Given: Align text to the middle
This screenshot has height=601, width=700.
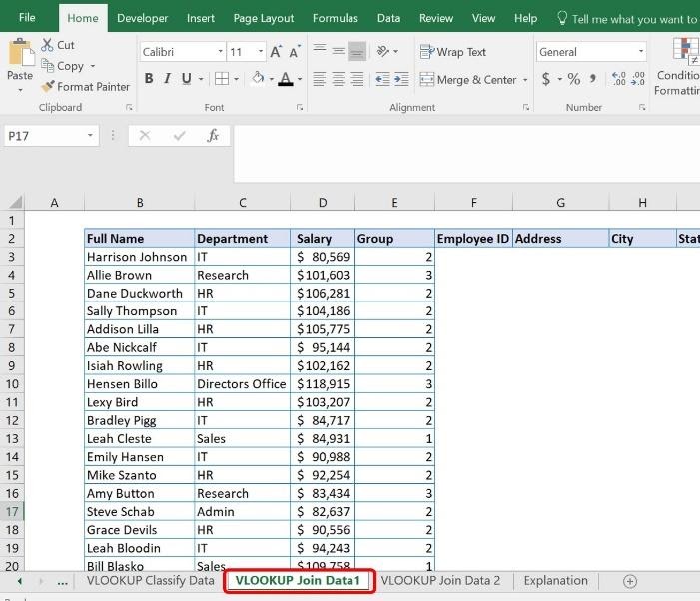Looking at the screenshot, I should [x=338, y=51].
